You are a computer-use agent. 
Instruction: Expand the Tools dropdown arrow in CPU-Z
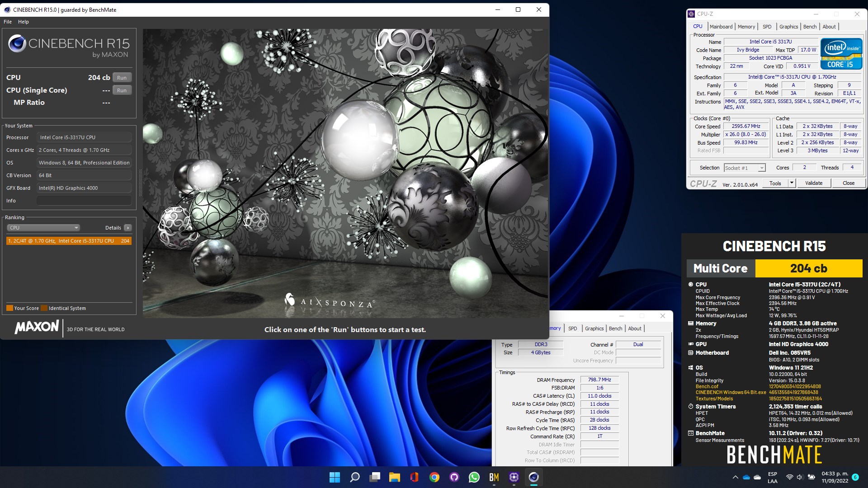click(x=792, y=183)
